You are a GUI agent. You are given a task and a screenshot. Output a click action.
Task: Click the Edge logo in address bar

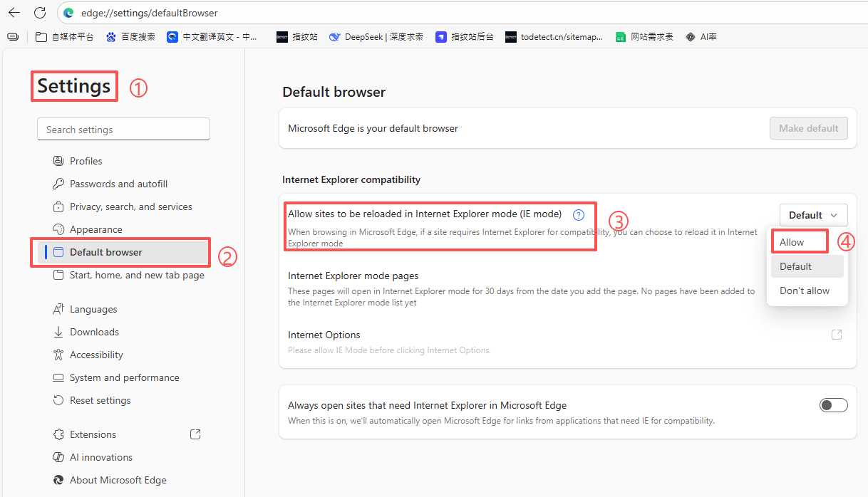click(x=68, y=13)
